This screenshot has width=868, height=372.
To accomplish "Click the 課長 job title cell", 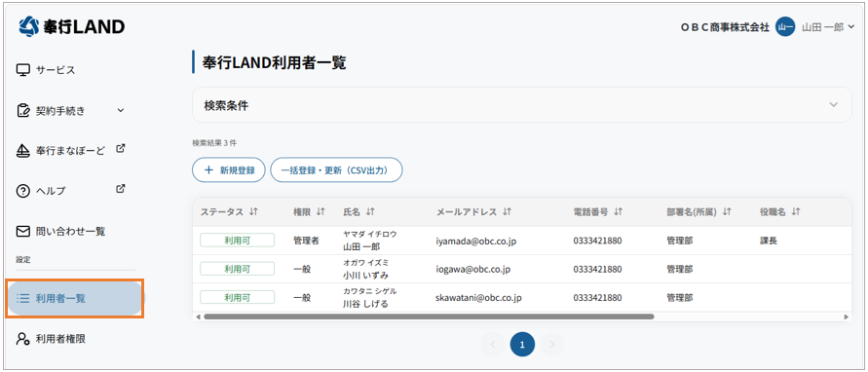I will pos(769,241).
